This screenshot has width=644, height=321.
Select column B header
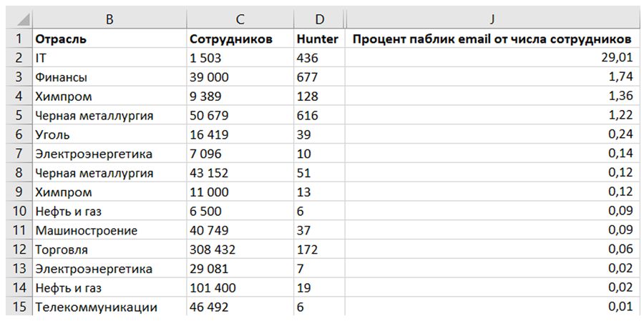pos(109,19)
